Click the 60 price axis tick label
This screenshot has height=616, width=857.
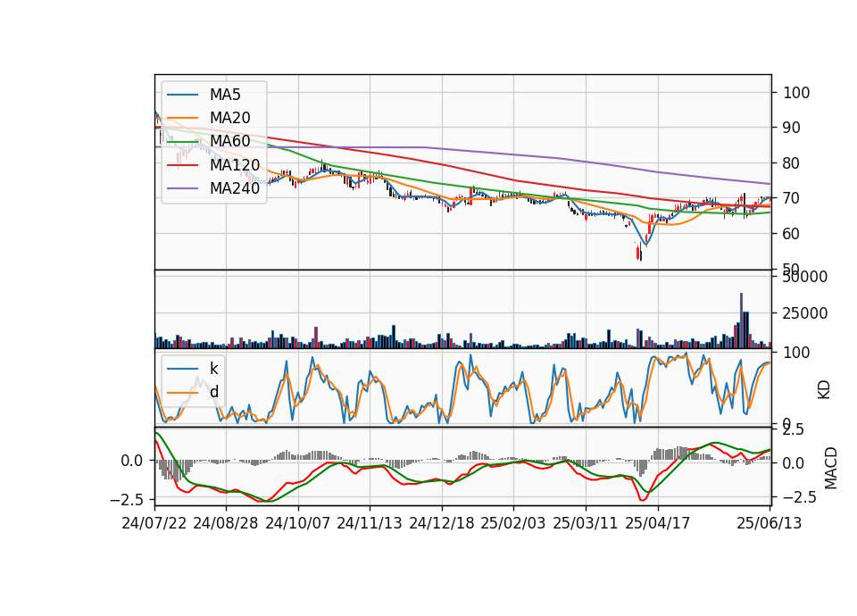click(x=792, y=233)
